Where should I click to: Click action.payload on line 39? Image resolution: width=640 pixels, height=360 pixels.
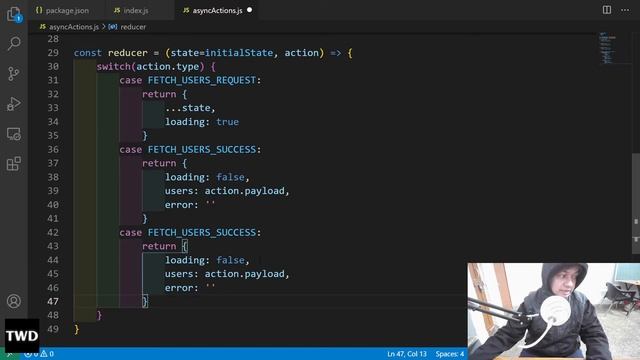click(x=244, y=191)
